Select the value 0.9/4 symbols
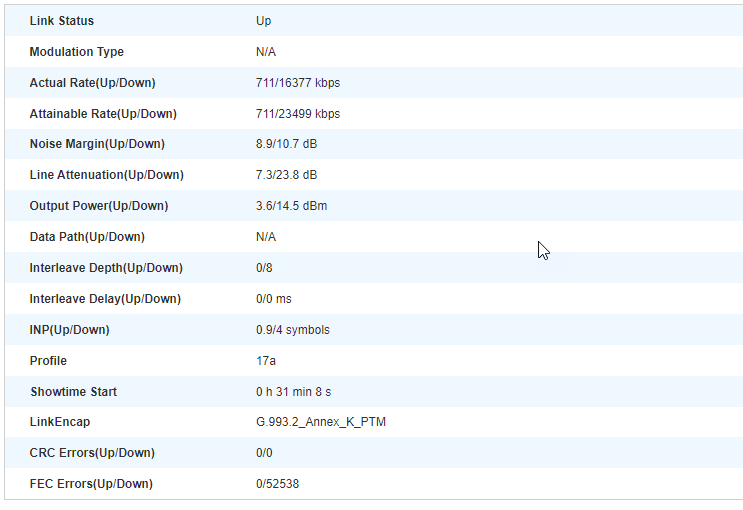 [293, 329]
